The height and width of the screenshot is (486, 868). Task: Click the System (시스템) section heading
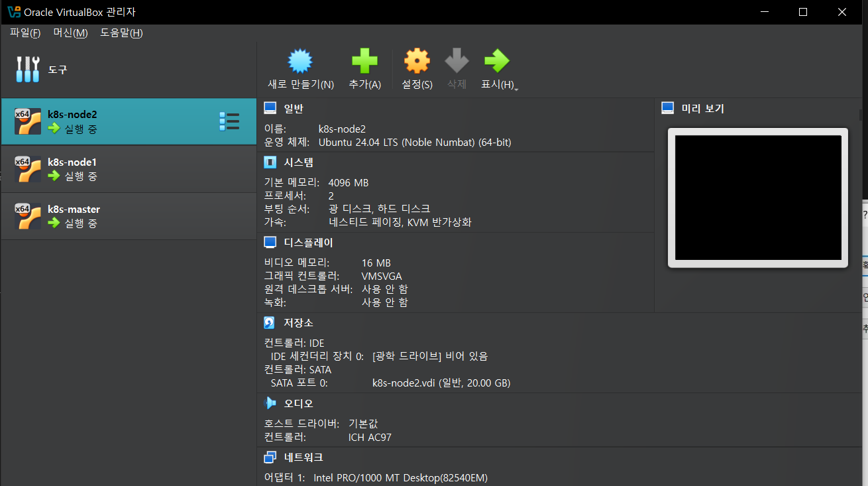pyautogui.click(x=299, y=162)
